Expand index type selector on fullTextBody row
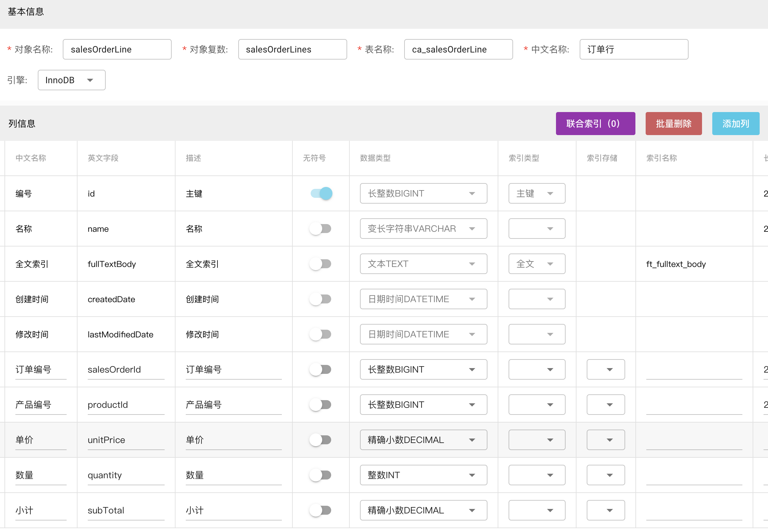Viewport: 768px width, 532px height. point(536,264)
